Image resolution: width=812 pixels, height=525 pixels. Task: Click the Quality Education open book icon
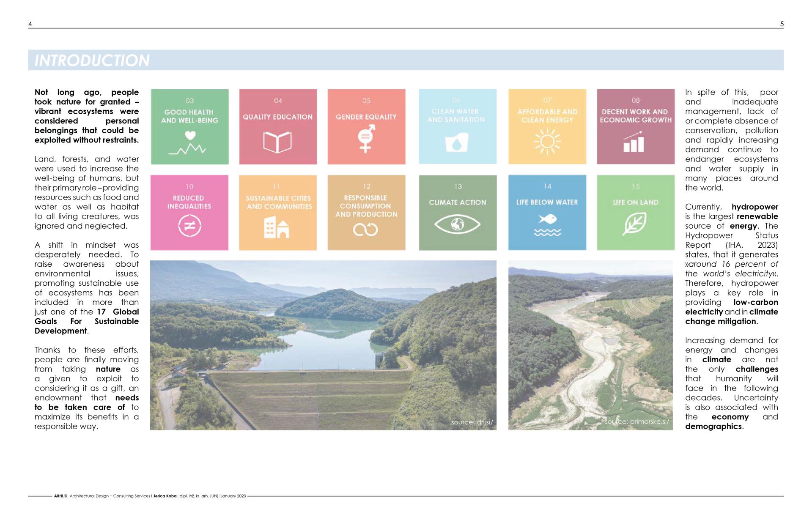(x=277, y=142)
